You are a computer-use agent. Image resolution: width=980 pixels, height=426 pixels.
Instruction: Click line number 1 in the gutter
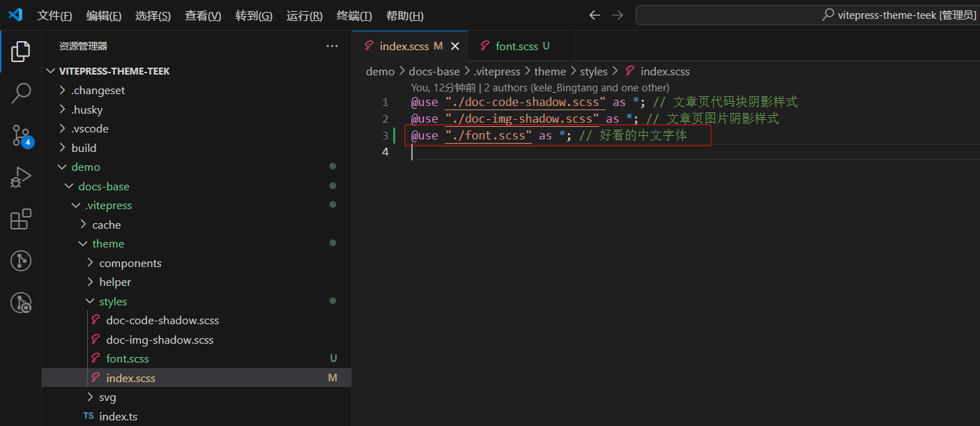tap(385, 102)
